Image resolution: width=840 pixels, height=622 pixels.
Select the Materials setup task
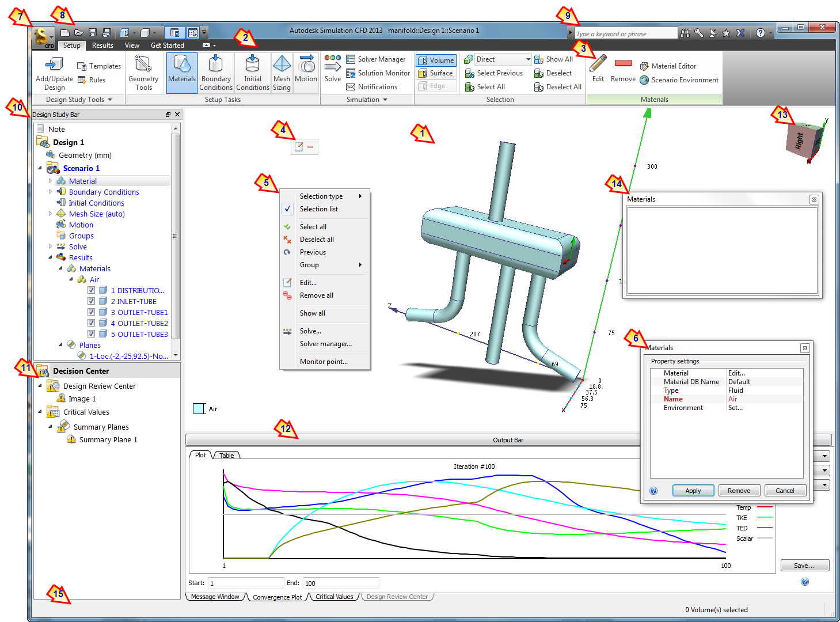[x=182, y=73]
